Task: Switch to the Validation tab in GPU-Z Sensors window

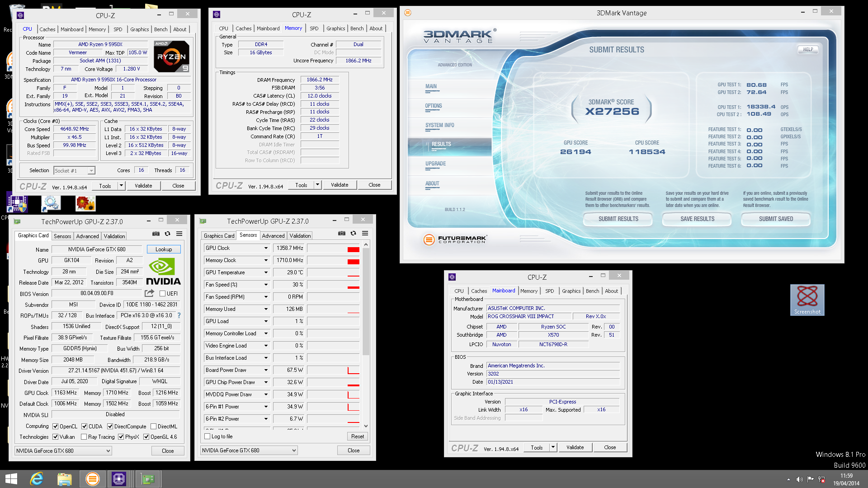Action: click(300, 236)
